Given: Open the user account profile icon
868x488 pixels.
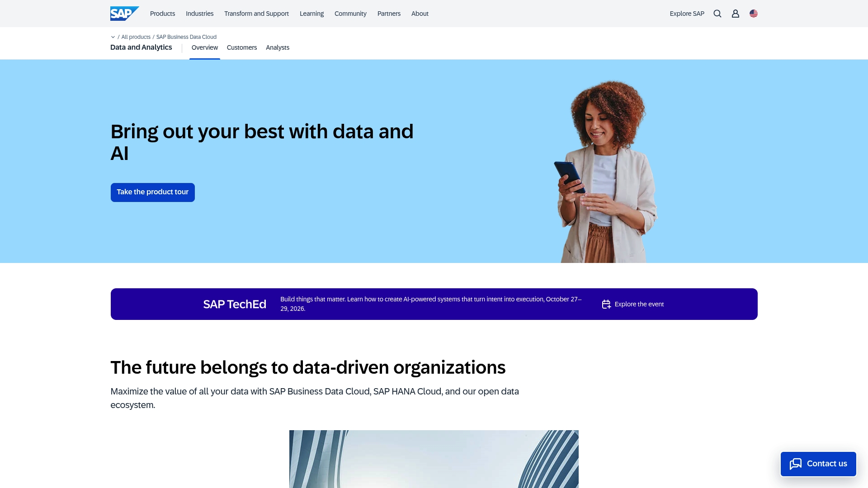Looking at the screenshot, I should point(736,14).
